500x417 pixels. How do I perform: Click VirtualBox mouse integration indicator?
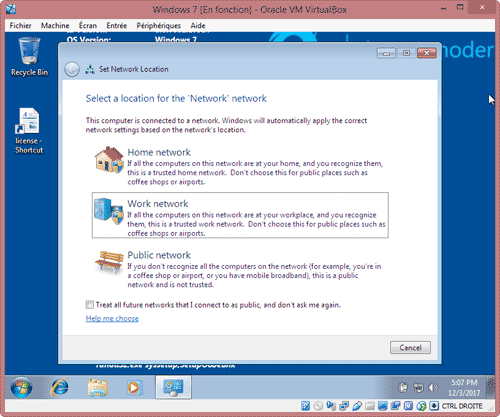tap(421, 406)
